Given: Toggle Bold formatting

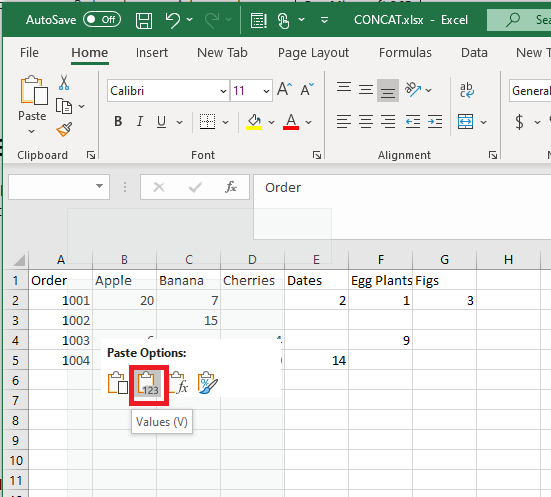Looking at the screenshot, I should [x=118, y=122].
